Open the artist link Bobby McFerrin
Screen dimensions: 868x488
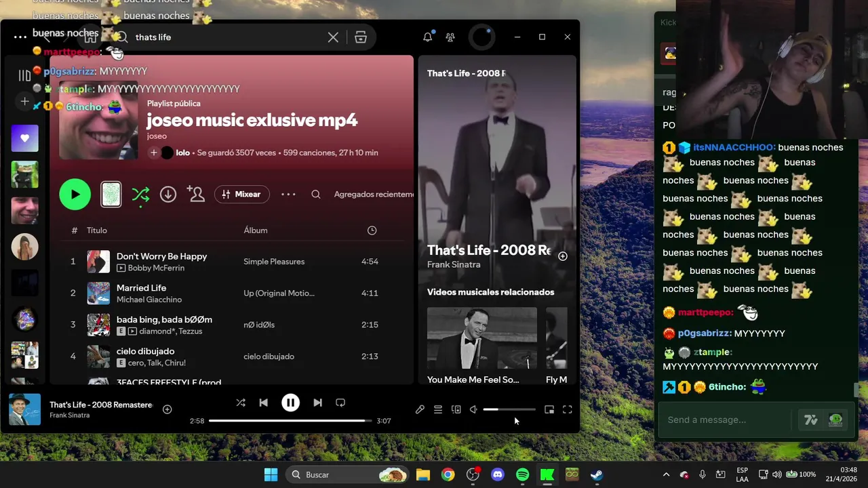coord(156,268)
